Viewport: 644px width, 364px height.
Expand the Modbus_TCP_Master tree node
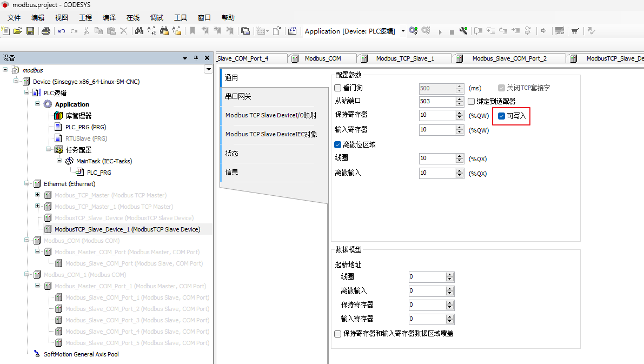tap(38, 195)
